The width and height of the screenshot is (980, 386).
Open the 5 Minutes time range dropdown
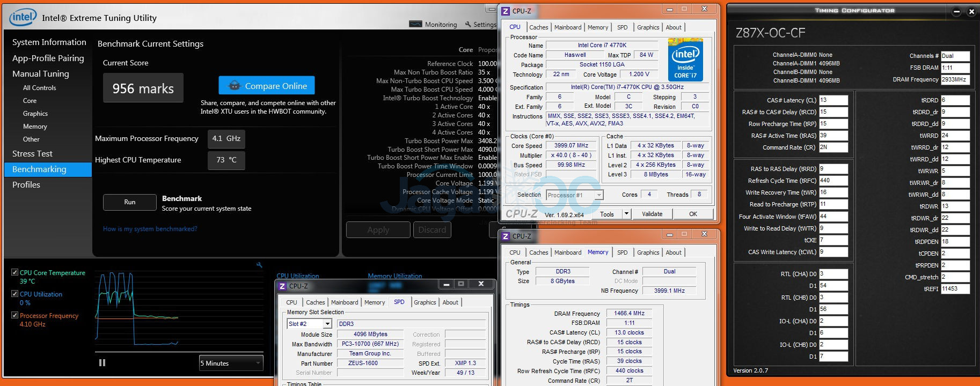click(x=258, y=363)
